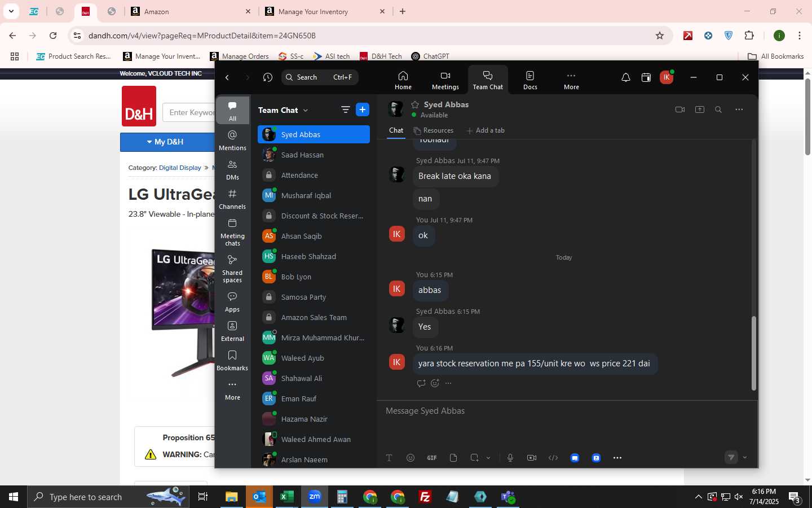Open the GIF picker in composer
This screenshot has width=812, height=508.
(x=432, y=458)
